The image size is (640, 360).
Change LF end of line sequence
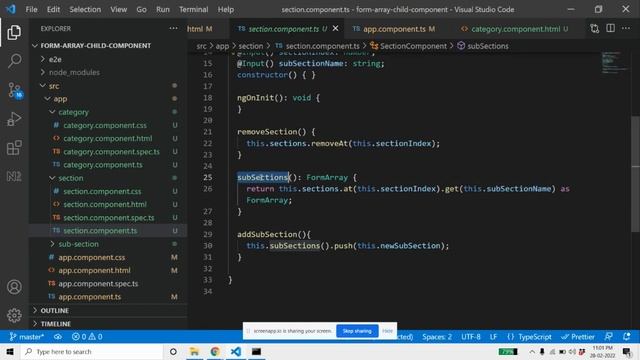click(x=493, y=337)
